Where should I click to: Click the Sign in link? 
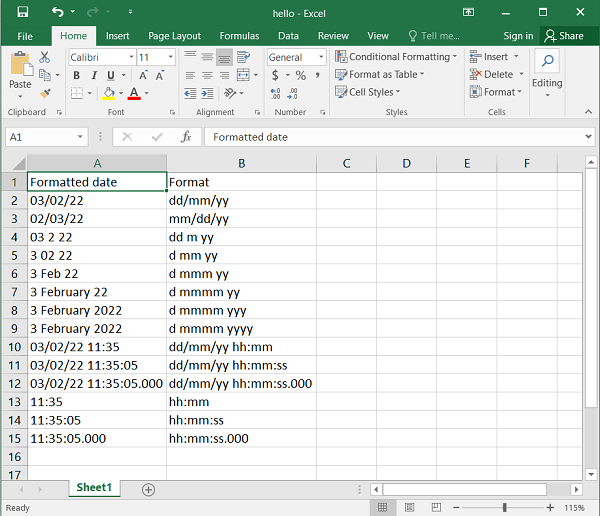[517, 36]
